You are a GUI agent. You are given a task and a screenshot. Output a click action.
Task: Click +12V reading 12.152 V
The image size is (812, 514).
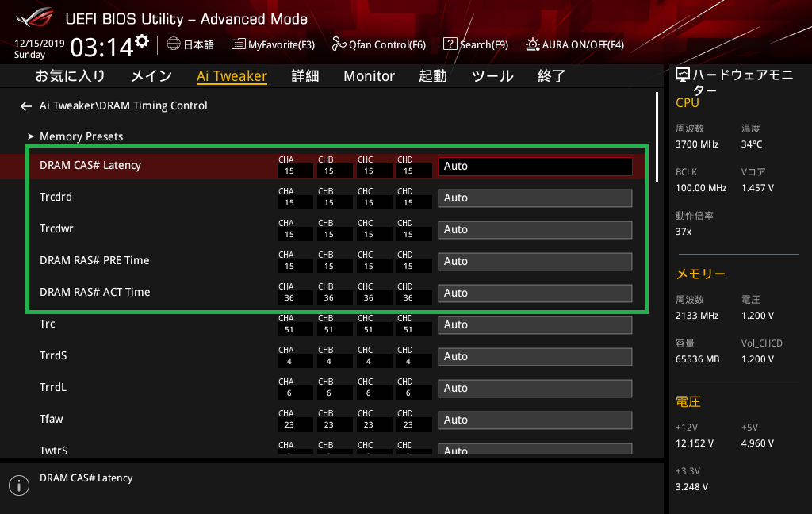click(695, 443)
